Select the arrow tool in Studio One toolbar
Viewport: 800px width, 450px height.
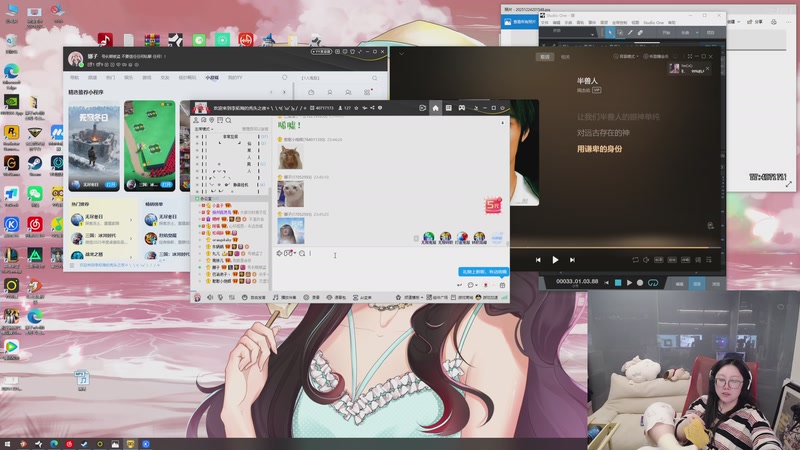(x=610, y=33)
